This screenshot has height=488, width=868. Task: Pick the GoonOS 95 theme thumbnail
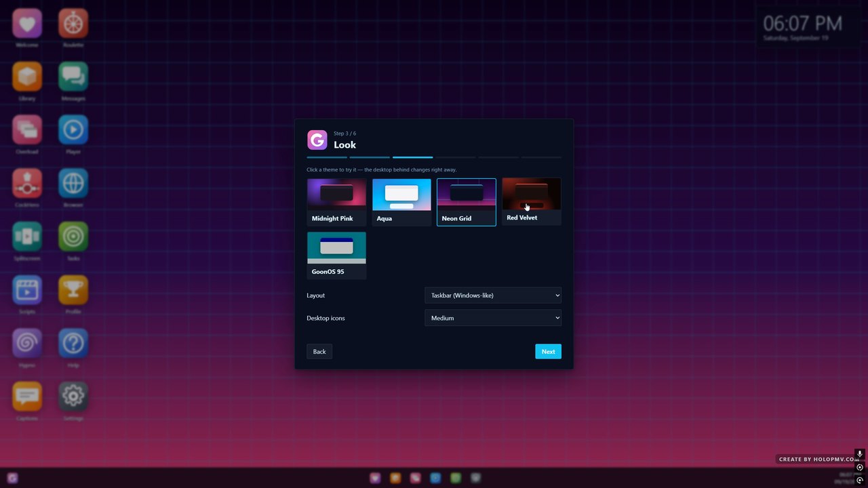coord(336,256)
